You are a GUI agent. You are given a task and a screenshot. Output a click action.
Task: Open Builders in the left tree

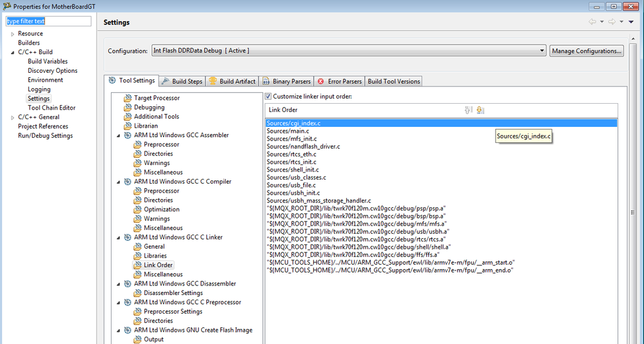click(x=29, y=43)
